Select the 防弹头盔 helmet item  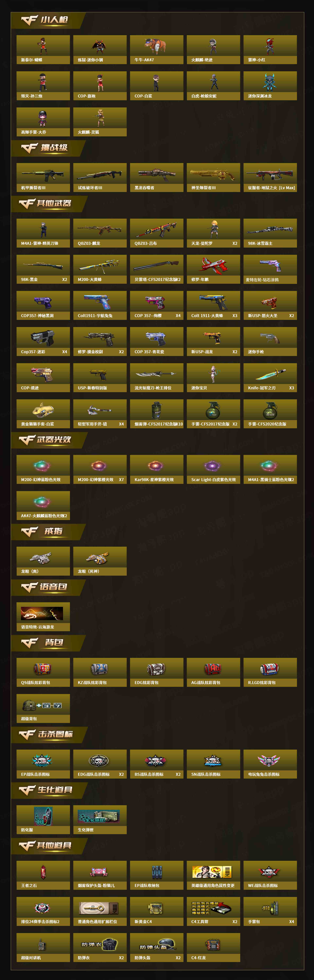pos(157,947)
